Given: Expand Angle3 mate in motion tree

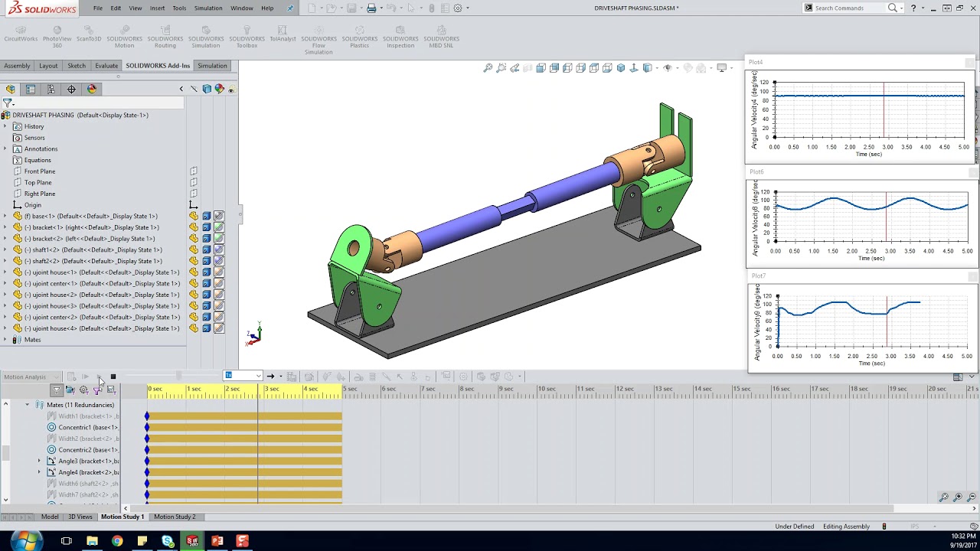Looking at the screenshot, I should point(40,461).
